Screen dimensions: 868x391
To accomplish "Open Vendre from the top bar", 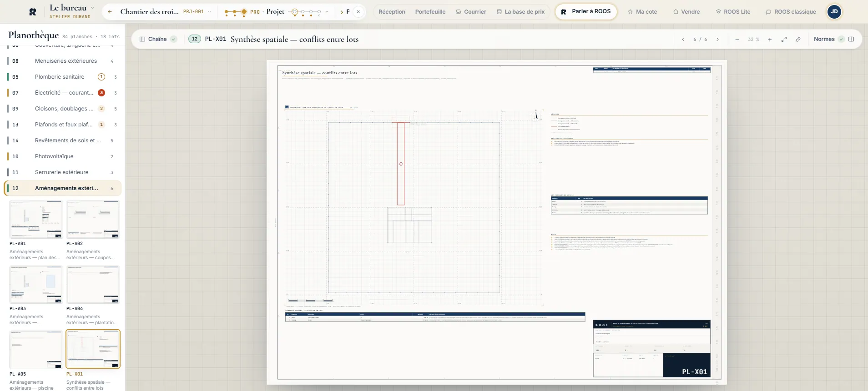I will (x=686, y=12).
